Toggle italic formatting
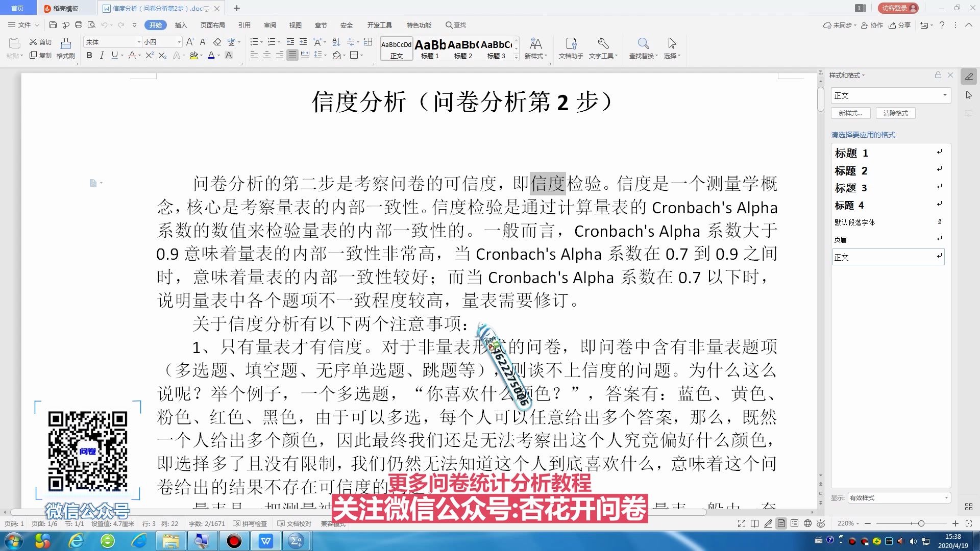The height and width of the screenshot is (551, 980). point(102,55)
